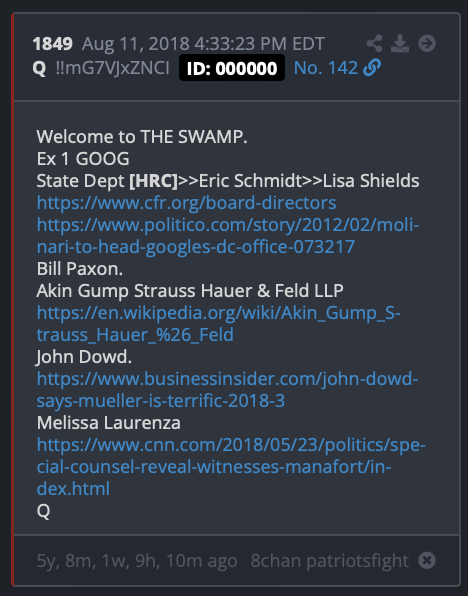Download the post using download icon
This screenshot has height=596, width=468.
[400, 43]
